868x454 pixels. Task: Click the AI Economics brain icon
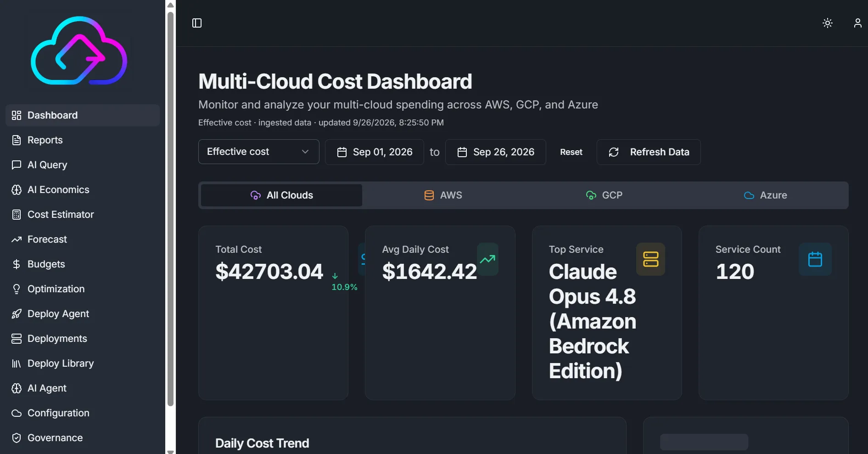point(17,190)
